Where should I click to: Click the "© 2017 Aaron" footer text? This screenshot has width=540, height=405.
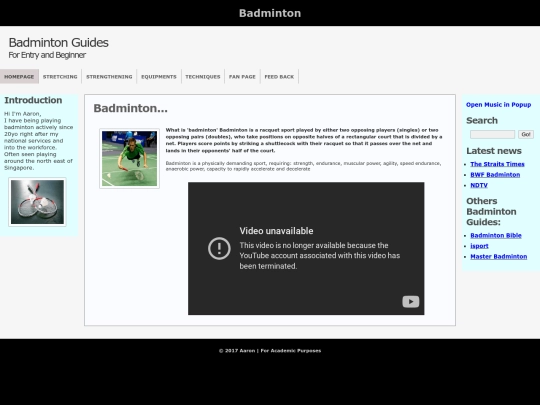[x=237, y=351]
